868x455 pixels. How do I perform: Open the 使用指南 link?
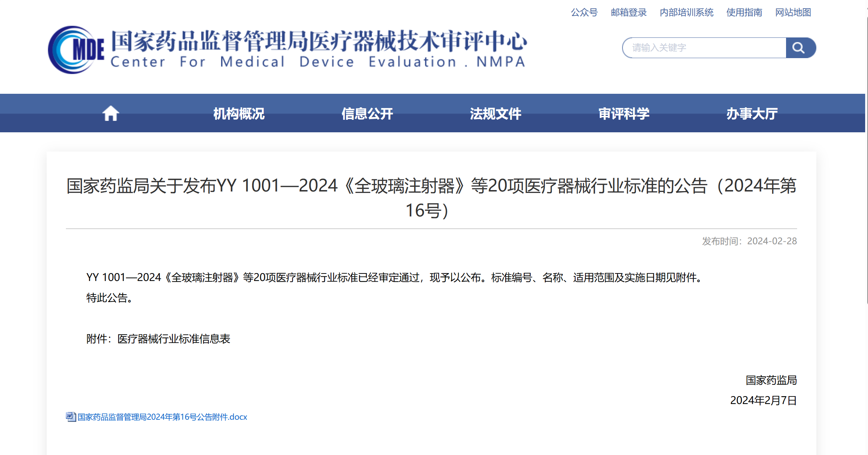coord(744,12)
